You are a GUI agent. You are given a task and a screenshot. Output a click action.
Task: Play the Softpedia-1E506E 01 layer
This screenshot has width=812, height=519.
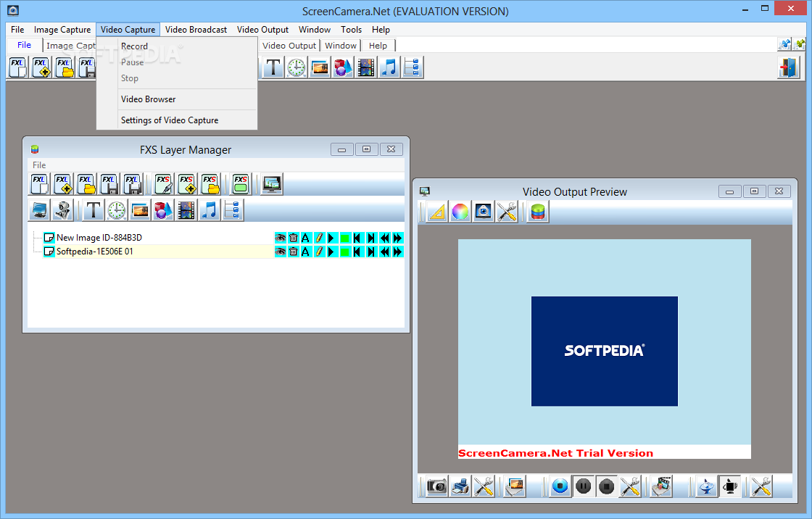coord(332,252)
